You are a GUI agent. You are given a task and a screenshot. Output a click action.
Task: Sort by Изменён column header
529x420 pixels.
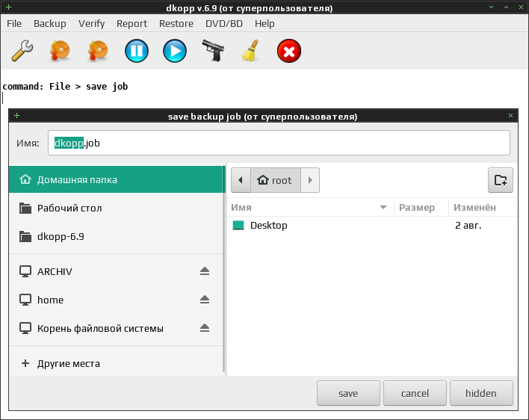point(483,207)
